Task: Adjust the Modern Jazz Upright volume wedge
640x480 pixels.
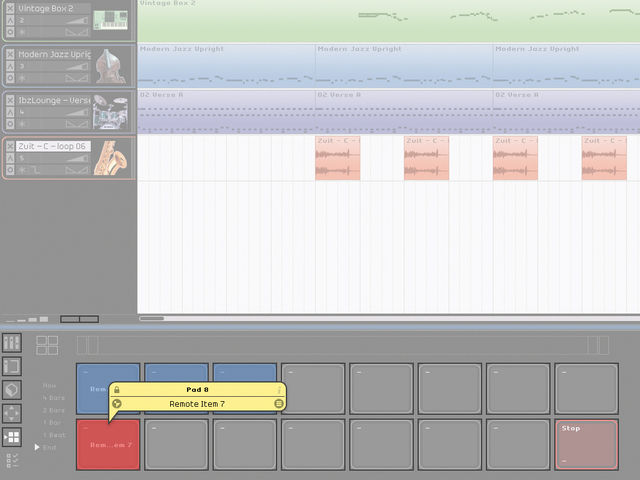Action: tap(77, 66)
